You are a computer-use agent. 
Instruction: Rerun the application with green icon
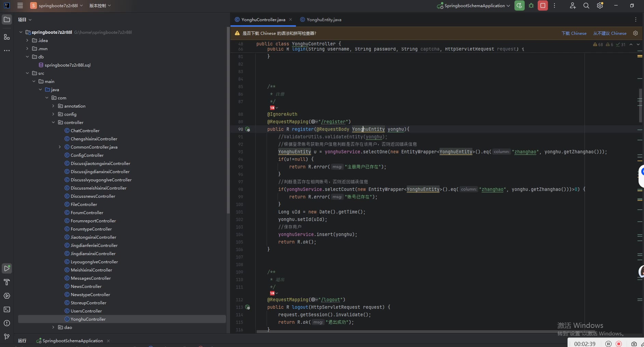click(519, 6)
